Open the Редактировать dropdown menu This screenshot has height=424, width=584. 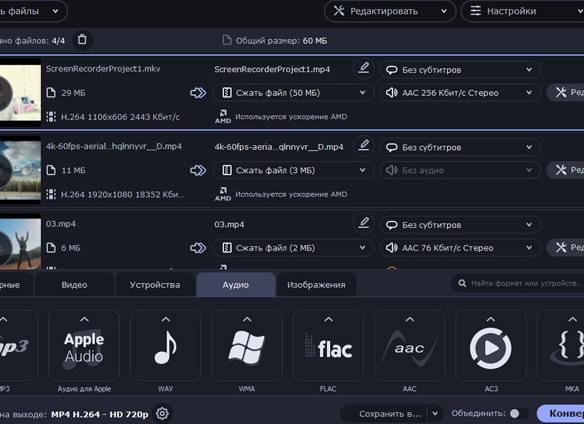click(x=390, y=11)
